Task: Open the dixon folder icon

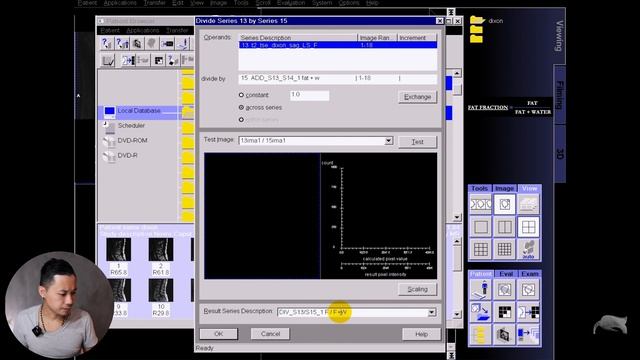Action: point(476,20)
